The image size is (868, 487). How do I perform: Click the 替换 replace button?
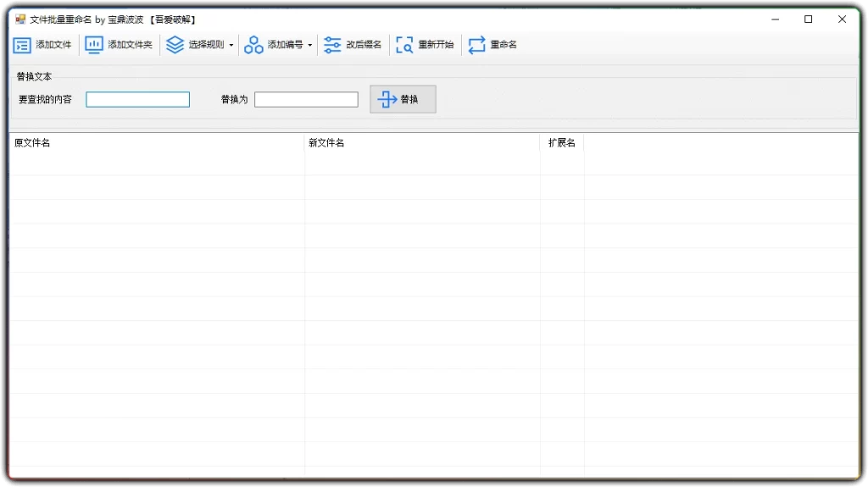tap(403, 99)
